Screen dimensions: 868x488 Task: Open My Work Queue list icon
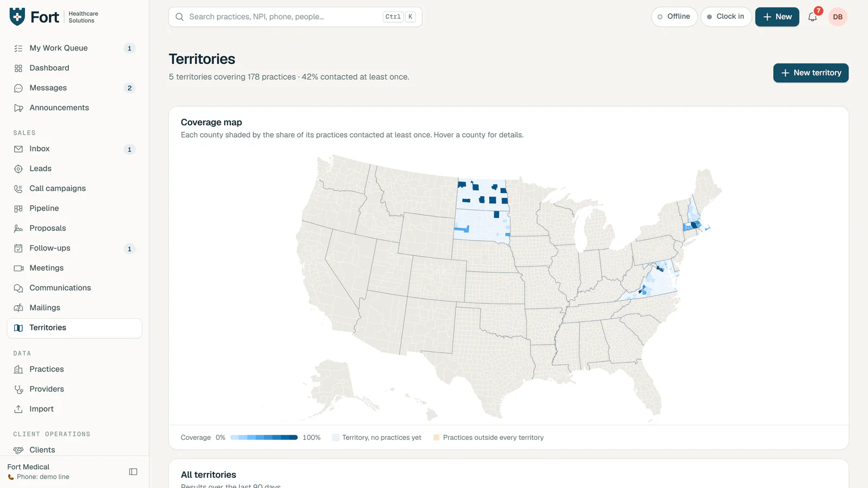pyautogui.click(x=18, y=48)
